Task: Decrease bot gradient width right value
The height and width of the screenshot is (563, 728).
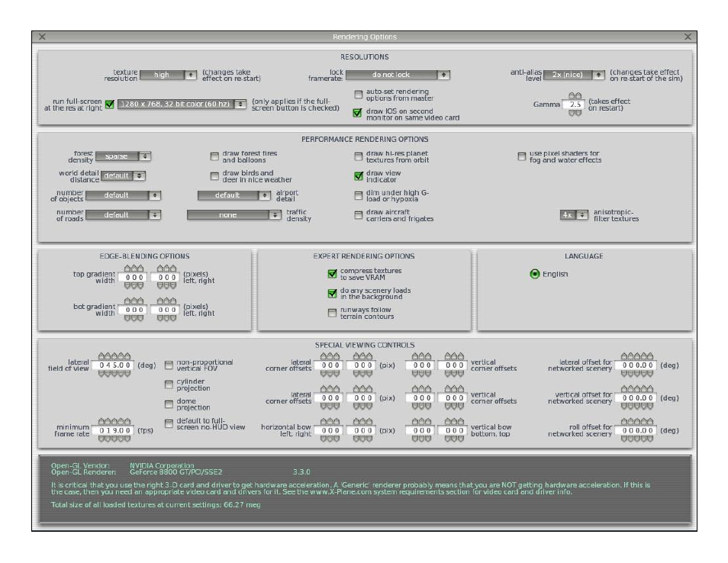Action: [x=166, y=318]
